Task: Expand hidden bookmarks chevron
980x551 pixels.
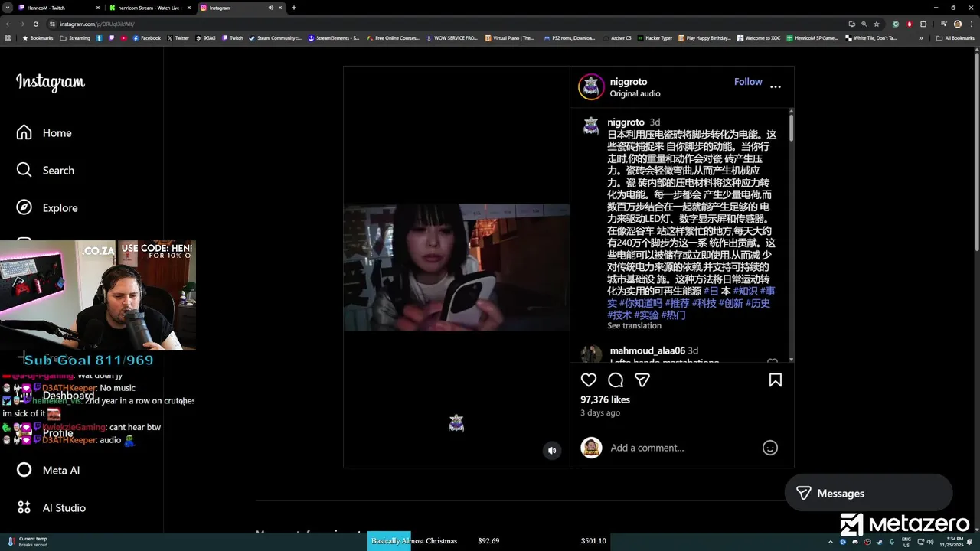Action: click(x=921, y=37)
